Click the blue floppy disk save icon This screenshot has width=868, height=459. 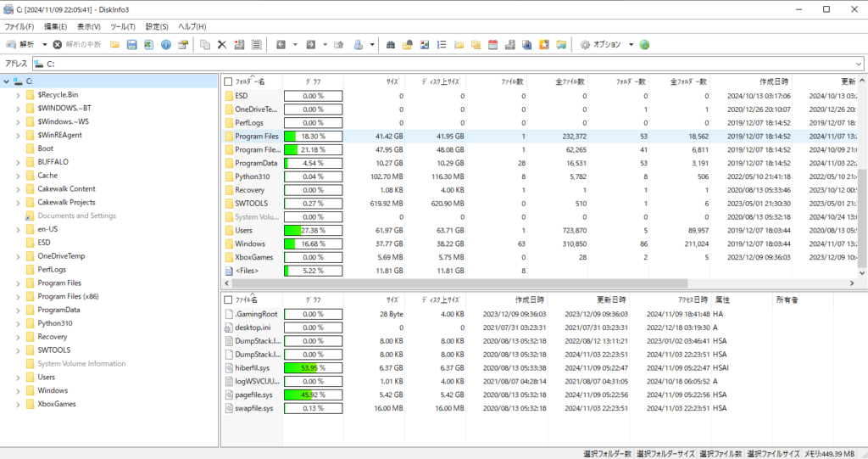pos(131,44)
